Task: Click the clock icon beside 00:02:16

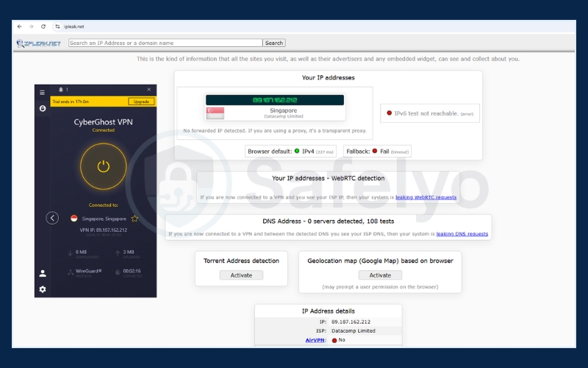Action: 118,272
